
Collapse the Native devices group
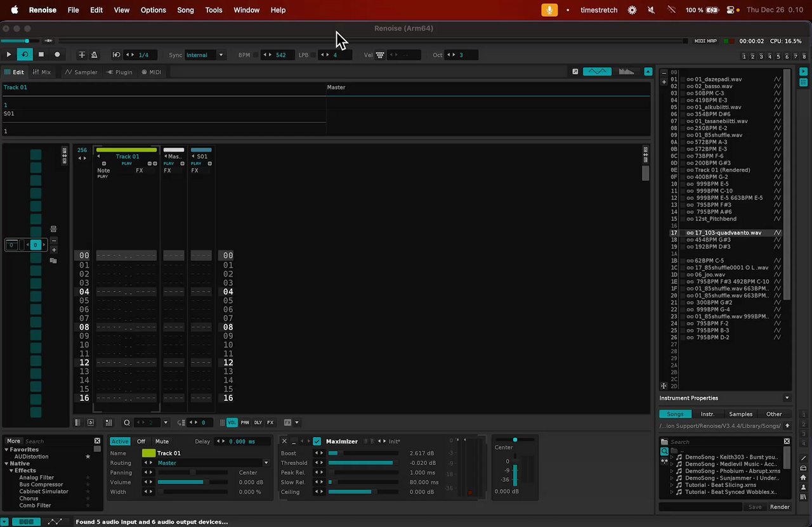click(x=6, y=464)
